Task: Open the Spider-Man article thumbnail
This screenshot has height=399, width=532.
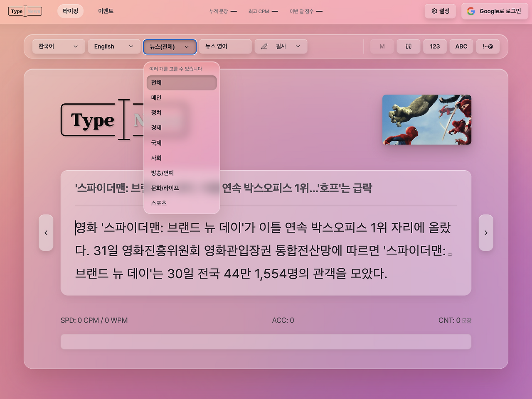Action: point(427,120)
